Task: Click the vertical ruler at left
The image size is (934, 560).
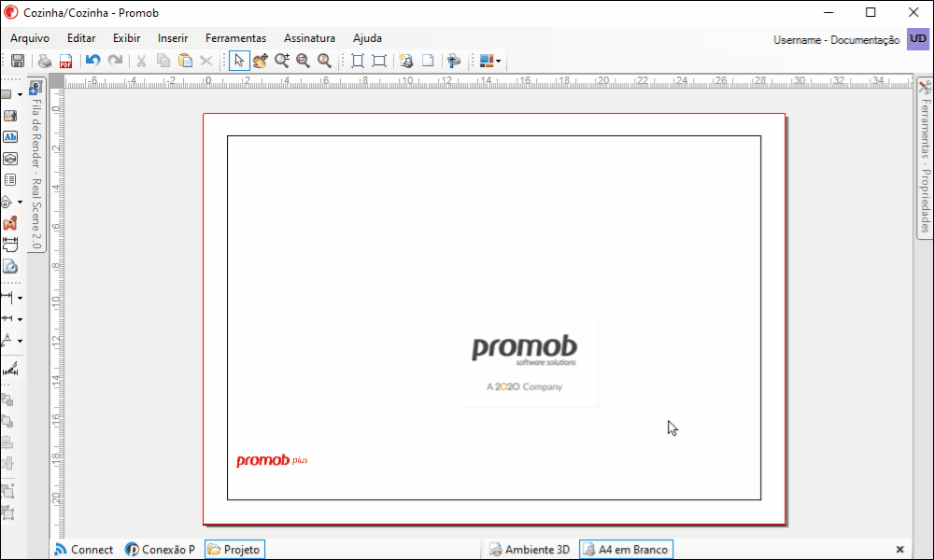Action: tap(57, 314)
